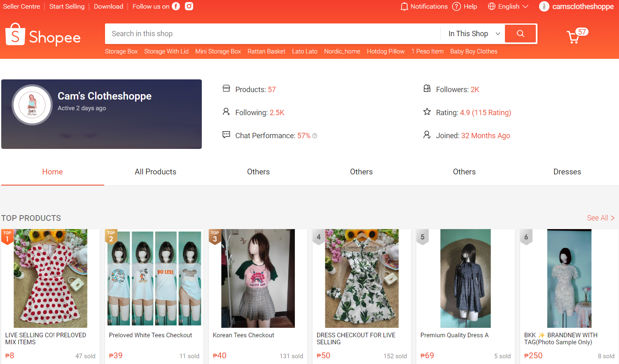Click the Korean Tees Checkout title

243,335
